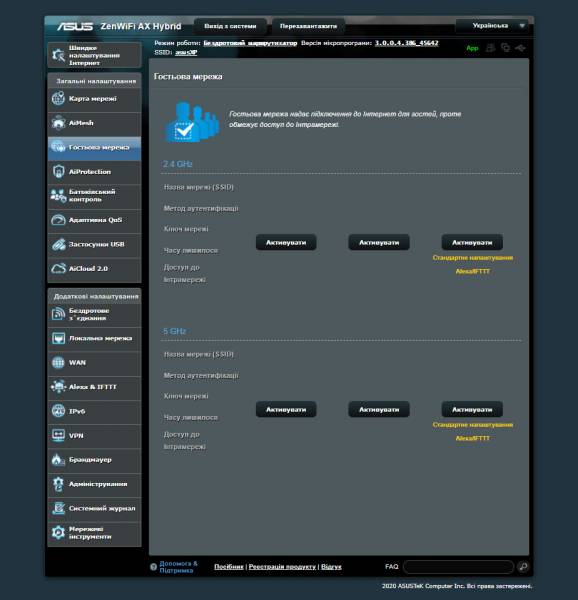This screenshot has height=600, width=578.
Task: Click the Network Tools gear icon
Action: click(58, 533)
